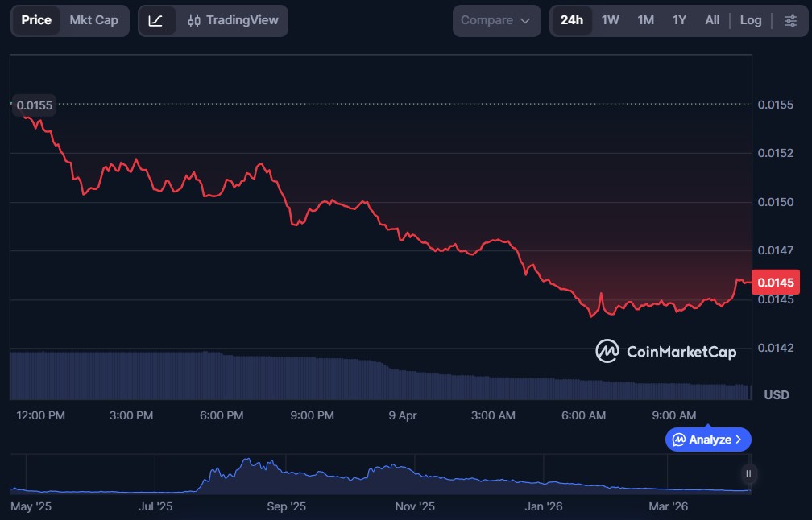Click the overview range navigator chart

pyautogui.click(x=379, y=475)
